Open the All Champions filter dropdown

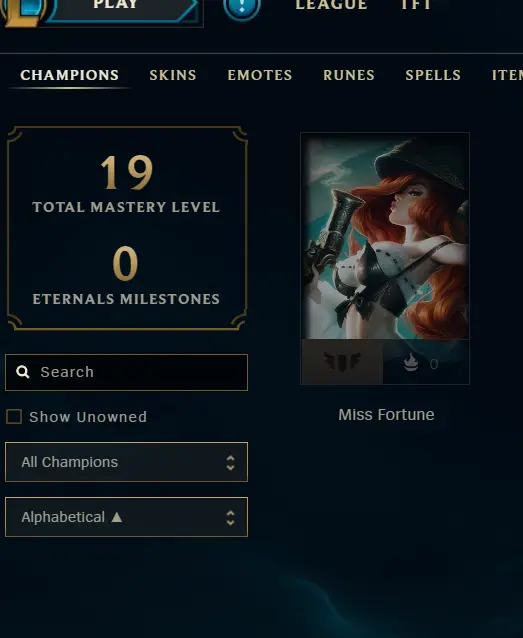[126, 462]
